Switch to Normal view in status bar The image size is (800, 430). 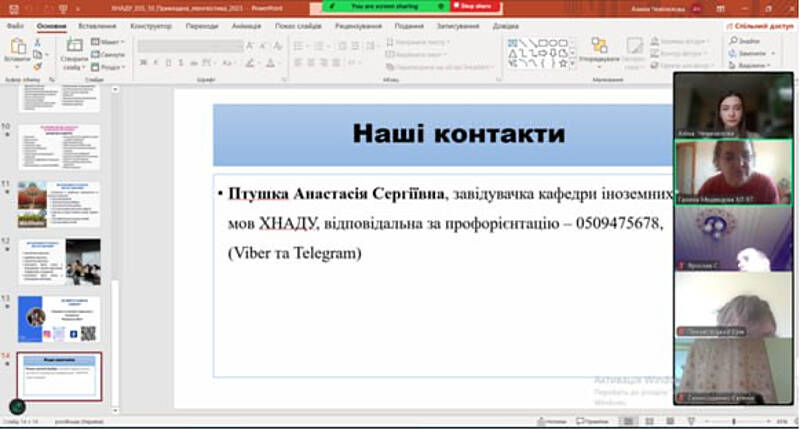(x=629, y=421)
